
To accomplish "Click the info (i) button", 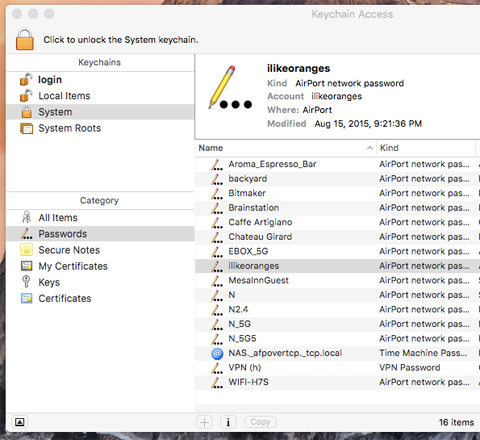I will (x=228, y=422).
